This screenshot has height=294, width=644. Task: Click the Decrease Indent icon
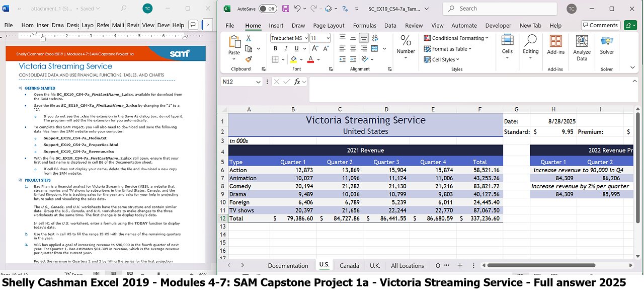click(x=342, y=59)
